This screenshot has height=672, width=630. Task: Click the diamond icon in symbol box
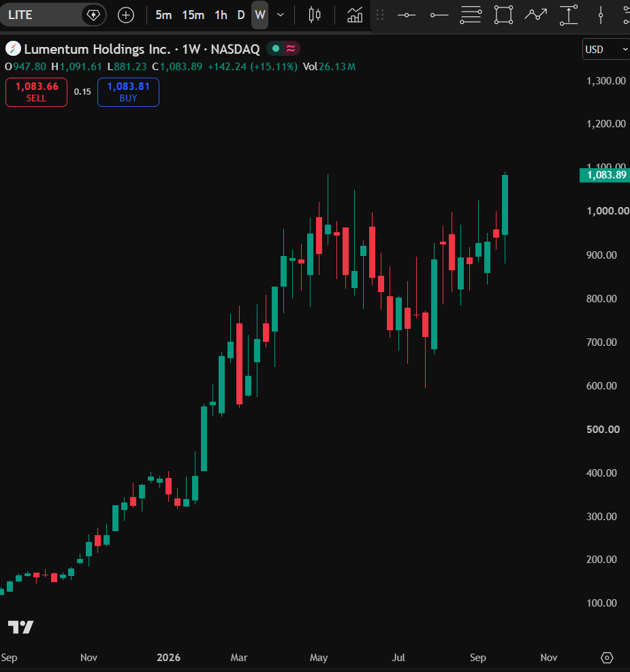pos(93,16)
